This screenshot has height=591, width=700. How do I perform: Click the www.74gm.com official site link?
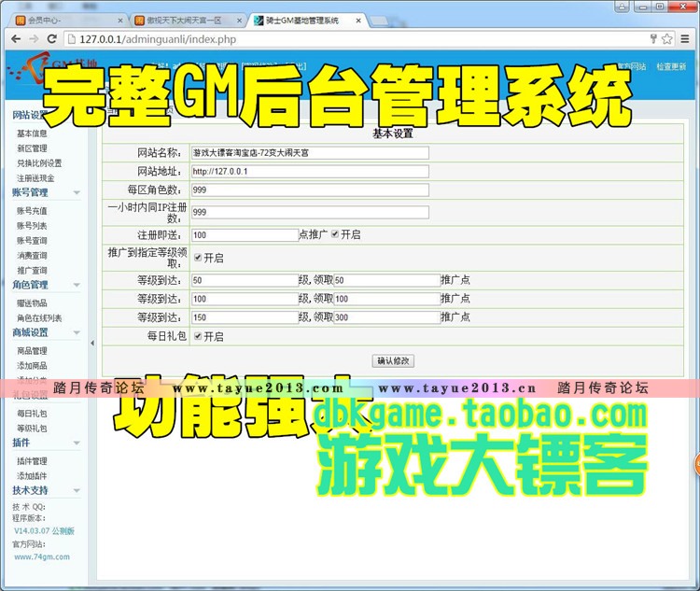[x=42, y=556]
